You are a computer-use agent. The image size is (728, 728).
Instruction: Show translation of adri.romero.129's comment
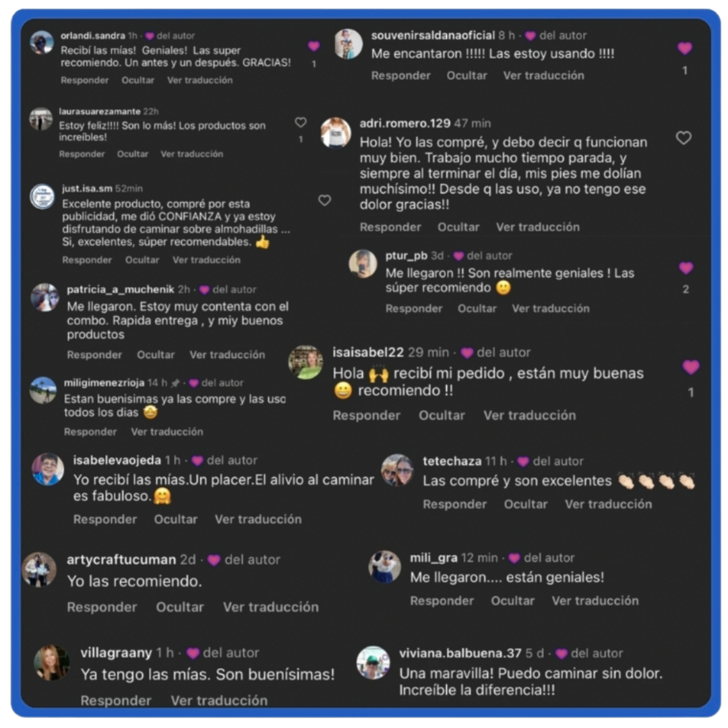coord(538,227)
